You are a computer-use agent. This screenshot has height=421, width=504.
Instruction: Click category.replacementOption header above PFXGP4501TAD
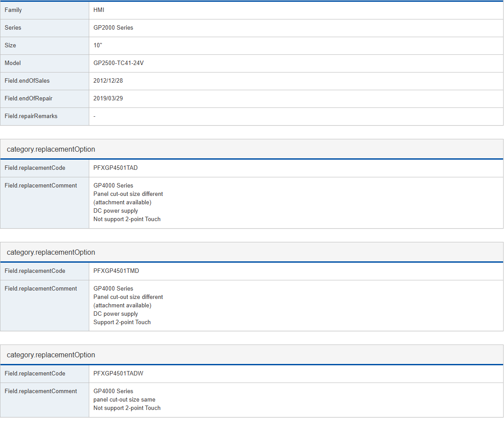(x=51, y=149)
